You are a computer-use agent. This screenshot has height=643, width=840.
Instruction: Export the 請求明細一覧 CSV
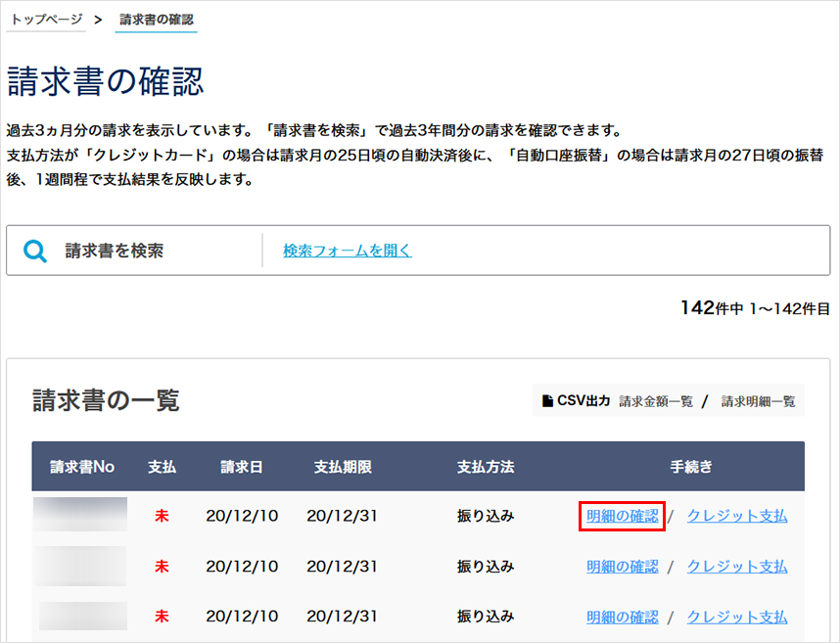pos(759,401)
